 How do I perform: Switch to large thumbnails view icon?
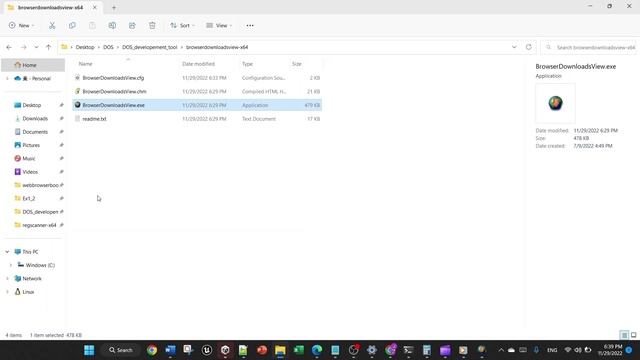pyautogui.click(x=633, y=335)
